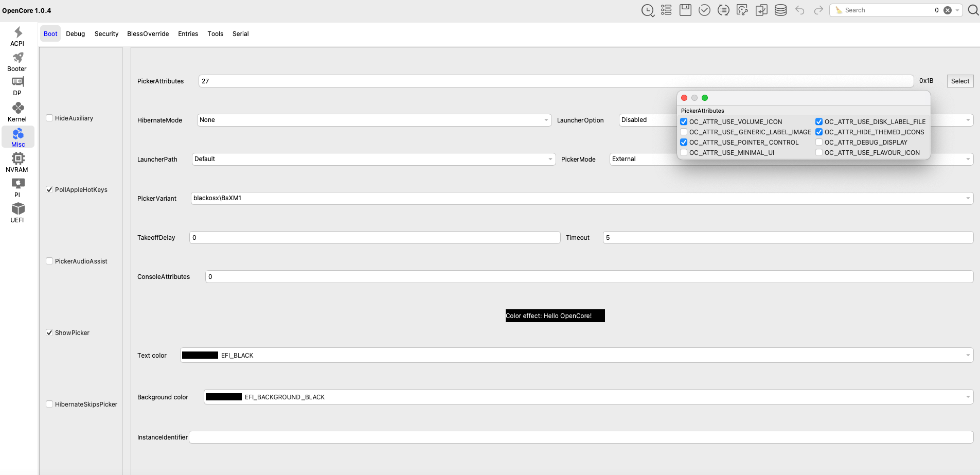Click the undo arrow icon
Viewport: 980px width, 475px height.
click(x=799, y=10)
